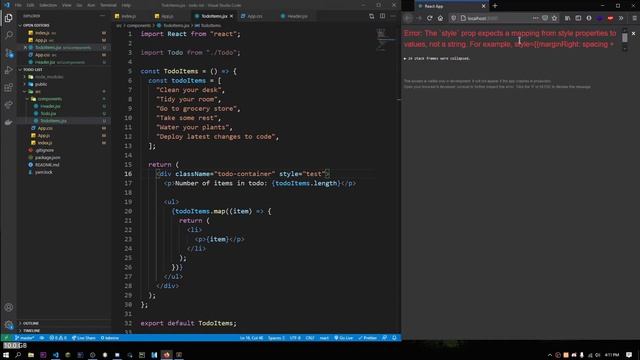
Task: Click Firefox icon in taskbar
Action: (x=167, y=355)
